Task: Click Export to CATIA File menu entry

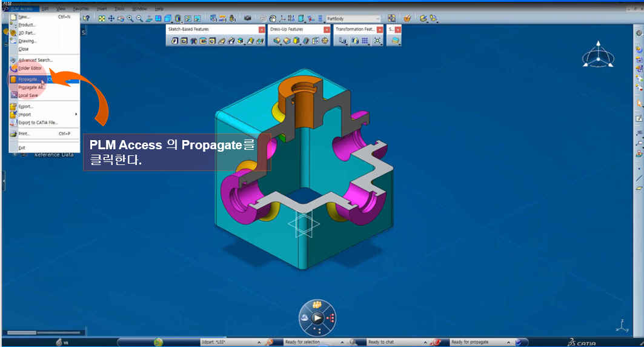Action: click(38, 123)
